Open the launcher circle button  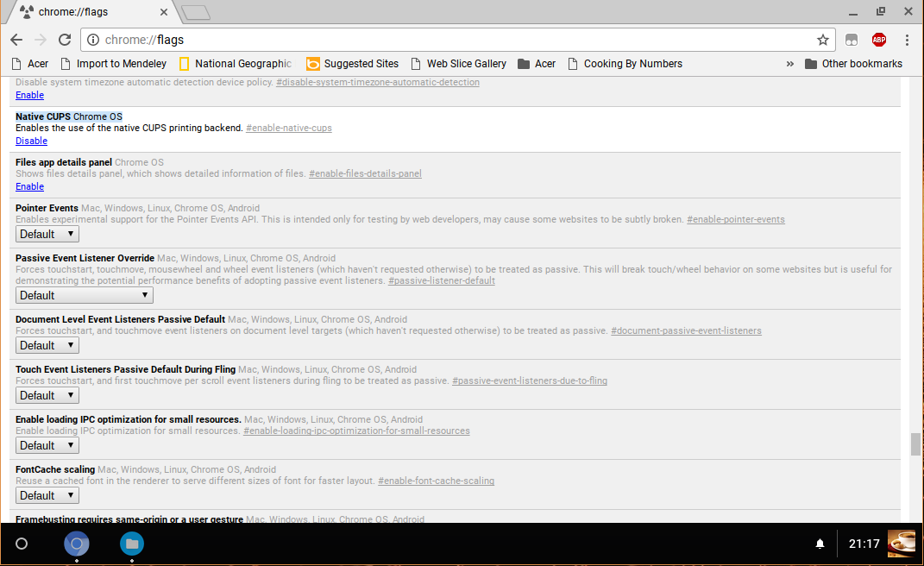(x=22, y=544)
